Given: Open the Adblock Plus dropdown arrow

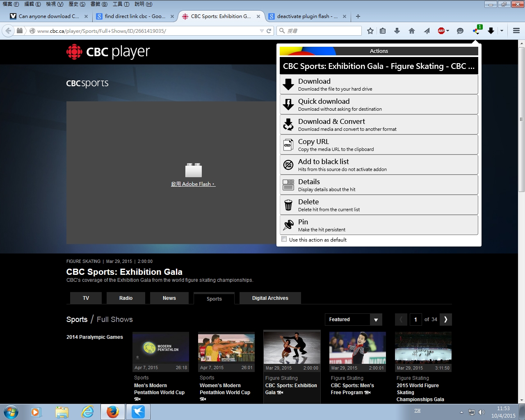Looking at the screenshot, I should tap(447, 31).
